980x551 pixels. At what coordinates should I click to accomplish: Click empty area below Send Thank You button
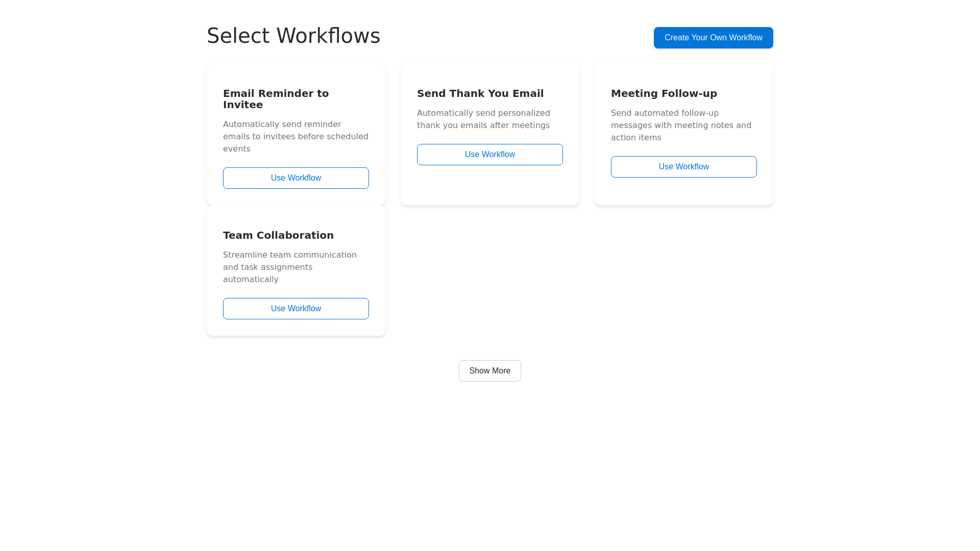tap(489, 186)
